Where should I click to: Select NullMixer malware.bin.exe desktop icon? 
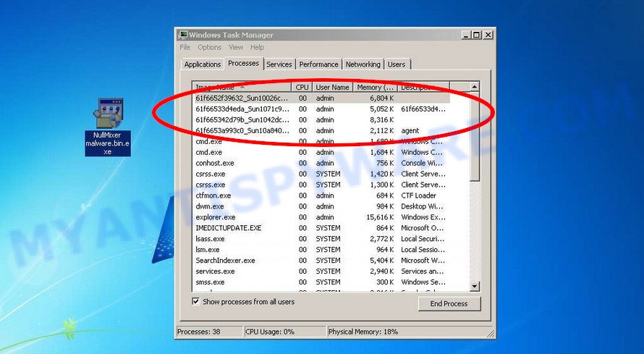[108, 127]
